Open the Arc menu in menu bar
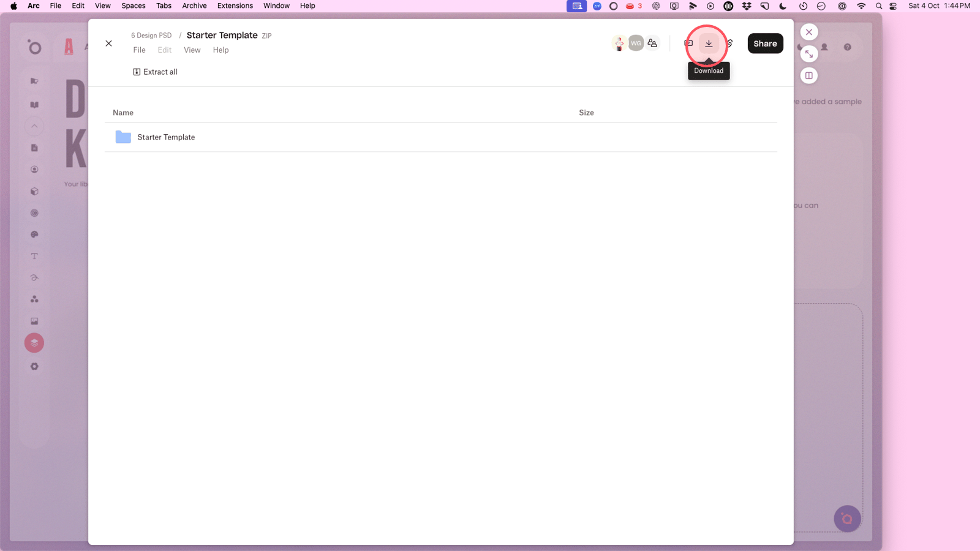Image resolution: width=980 pixels, height=551 pixels. (34, 6)
